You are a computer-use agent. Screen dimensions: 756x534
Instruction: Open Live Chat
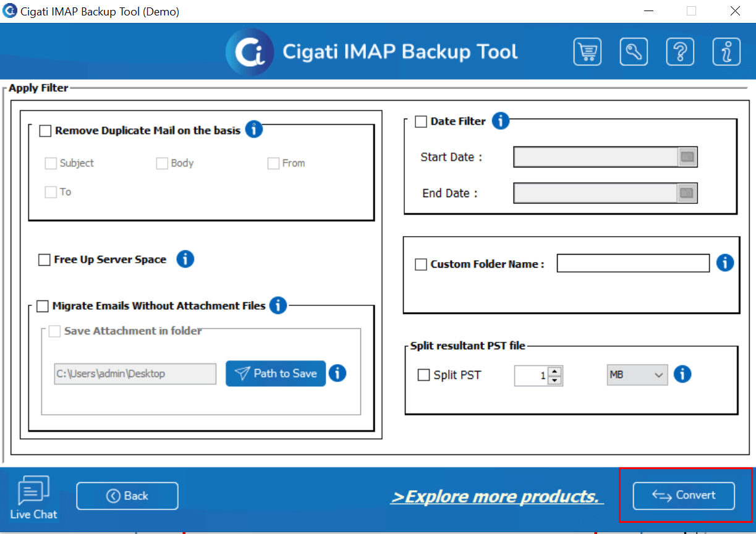click(x=33, y=498)
